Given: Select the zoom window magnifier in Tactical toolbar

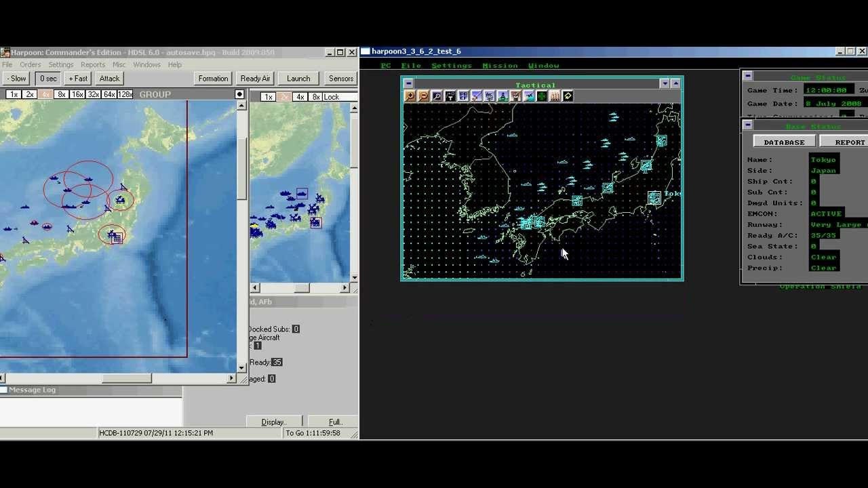Looking at the screenshot, I should coord(437,96).
